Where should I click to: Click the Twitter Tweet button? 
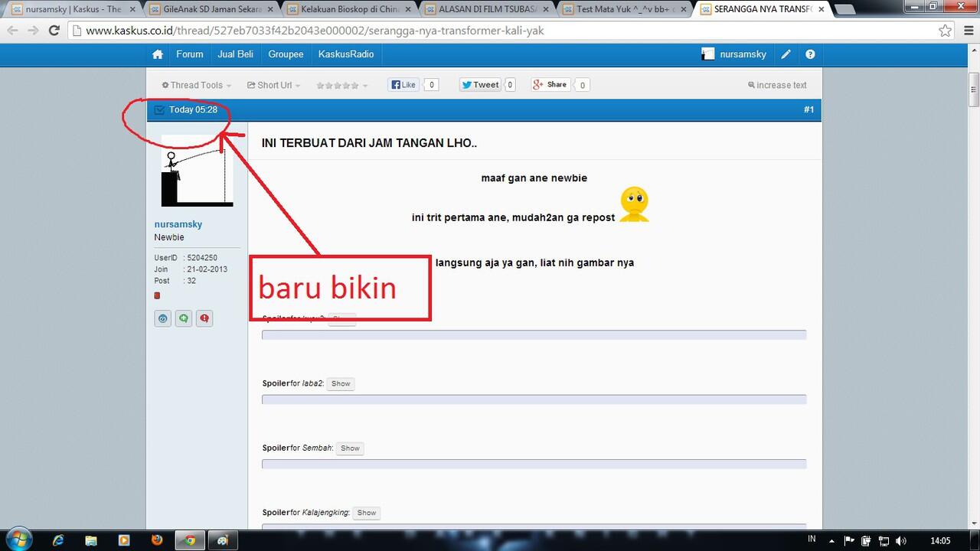(x=480, y=85)
